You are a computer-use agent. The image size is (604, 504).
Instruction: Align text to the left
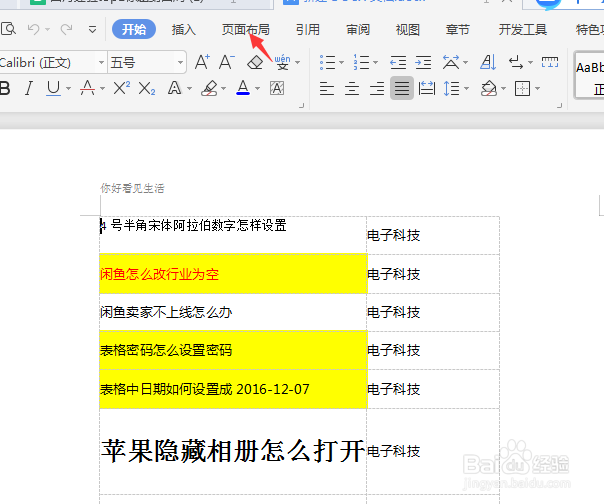[327, 89]
